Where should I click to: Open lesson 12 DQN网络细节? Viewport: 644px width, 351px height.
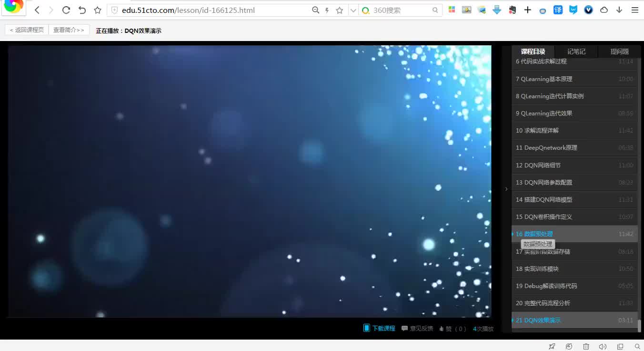[574, 165]
